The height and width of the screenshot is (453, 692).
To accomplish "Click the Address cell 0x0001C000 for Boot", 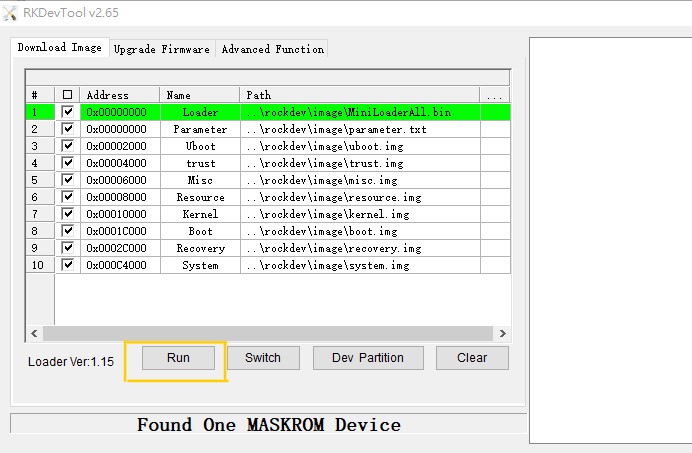I will [117, 231].
